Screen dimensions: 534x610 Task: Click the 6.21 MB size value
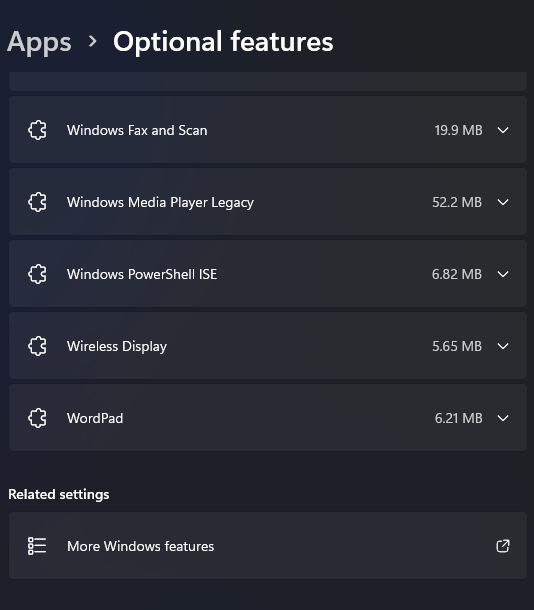(x=459, y=418)
